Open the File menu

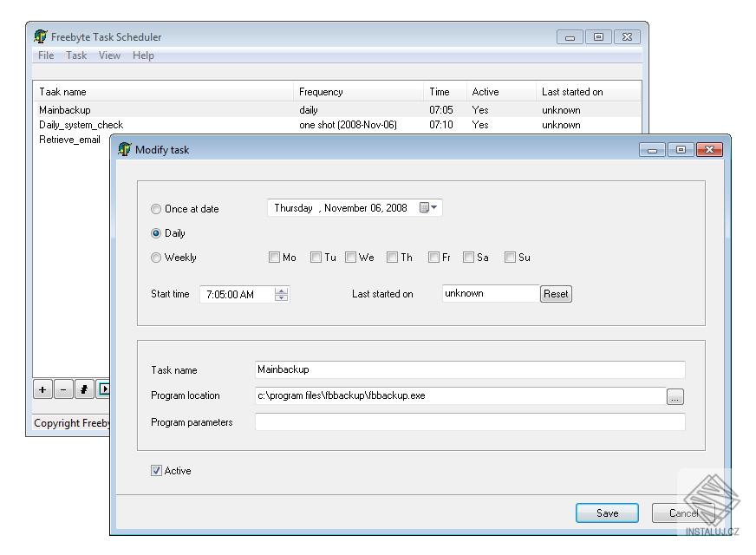(44, 55)
